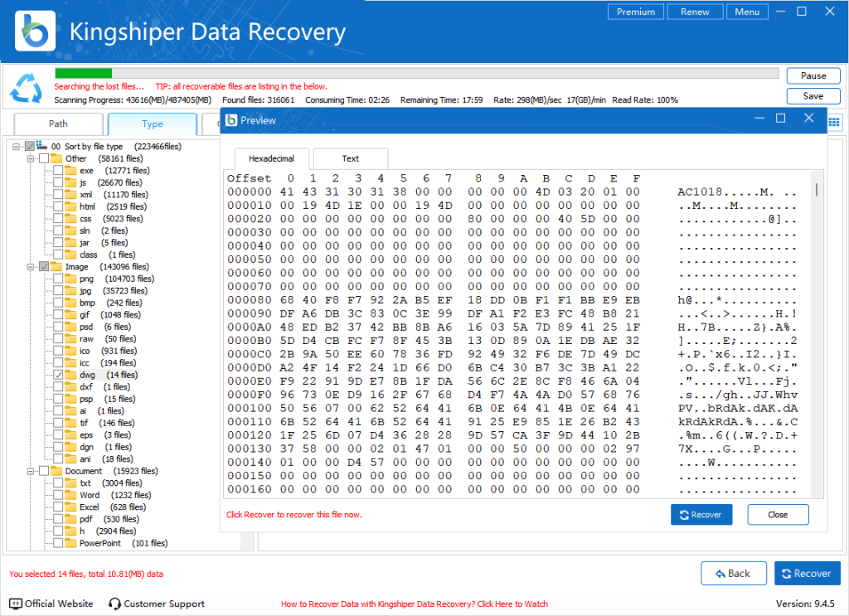The image size is (849, 616).
Task: Switch to the Type tab
Action: coord(153,124)
